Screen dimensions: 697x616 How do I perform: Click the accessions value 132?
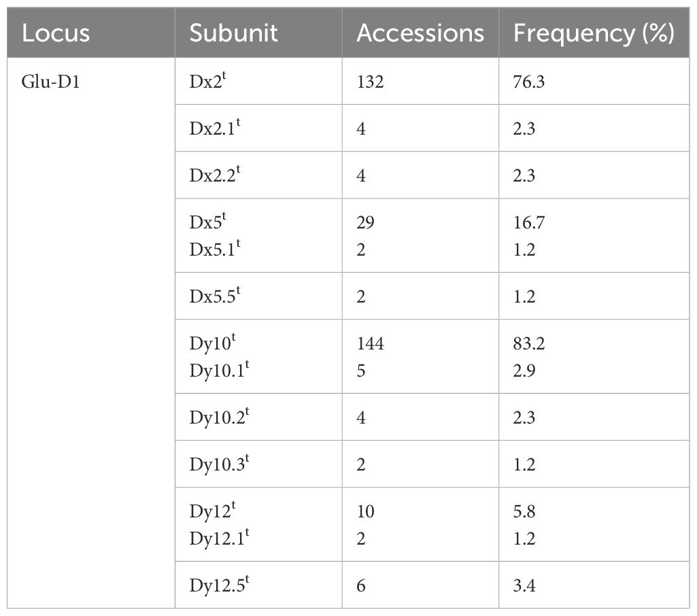click(371, 82)
